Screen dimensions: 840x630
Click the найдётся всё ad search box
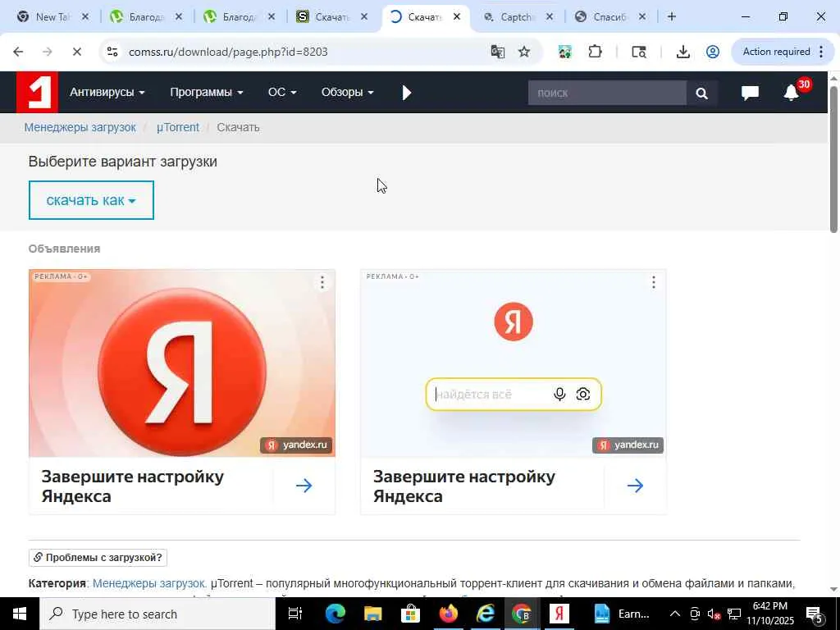pyautogui.click(x=514, y=395)
